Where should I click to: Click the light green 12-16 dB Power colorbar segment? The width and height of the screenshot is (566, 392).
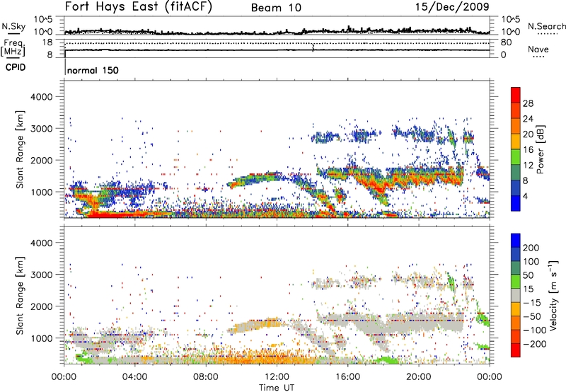coord(516,156)
